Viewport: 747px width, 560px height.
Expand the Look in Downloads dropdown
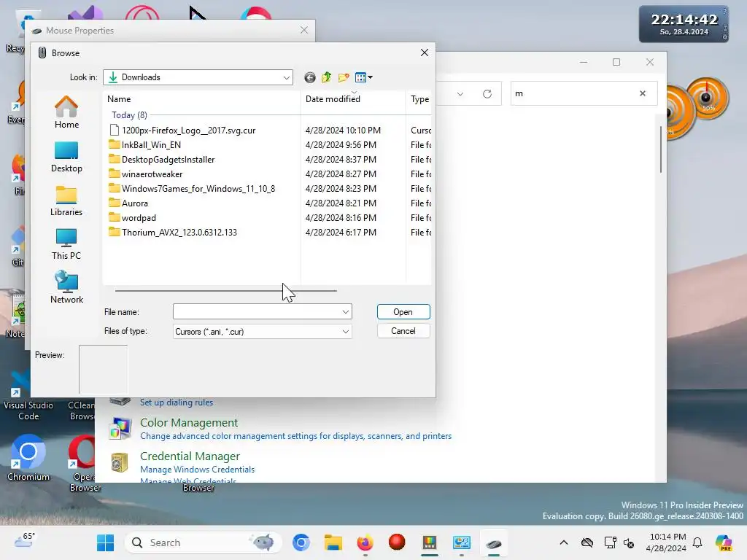[286, 77]
